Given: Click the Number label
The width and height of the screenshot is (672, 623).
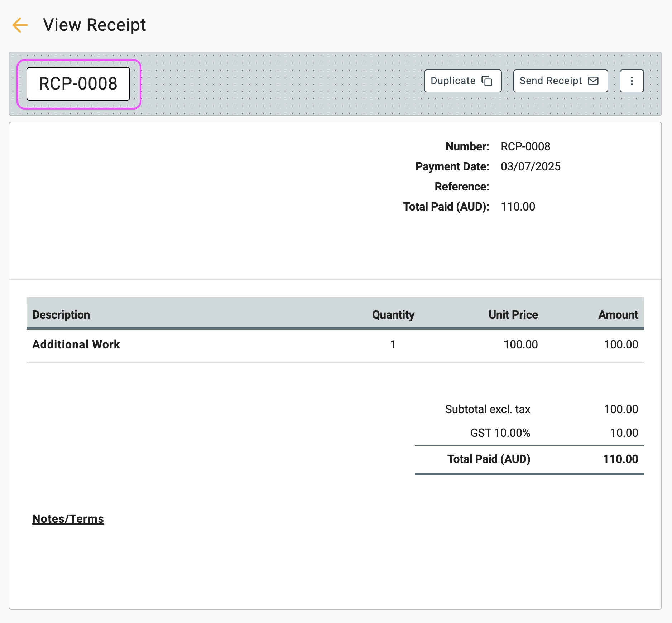Looking at the screenshot, I should (467, 146).
